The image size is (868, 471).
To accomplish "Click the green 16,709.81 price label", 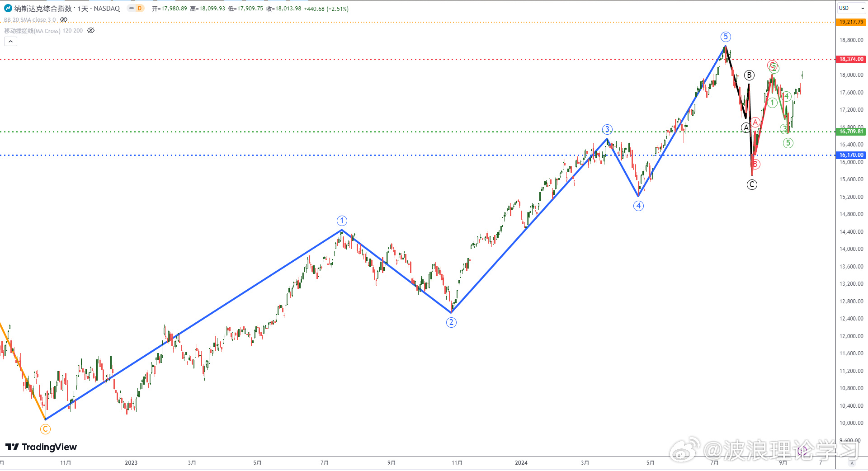I will [x=851, y=132].
